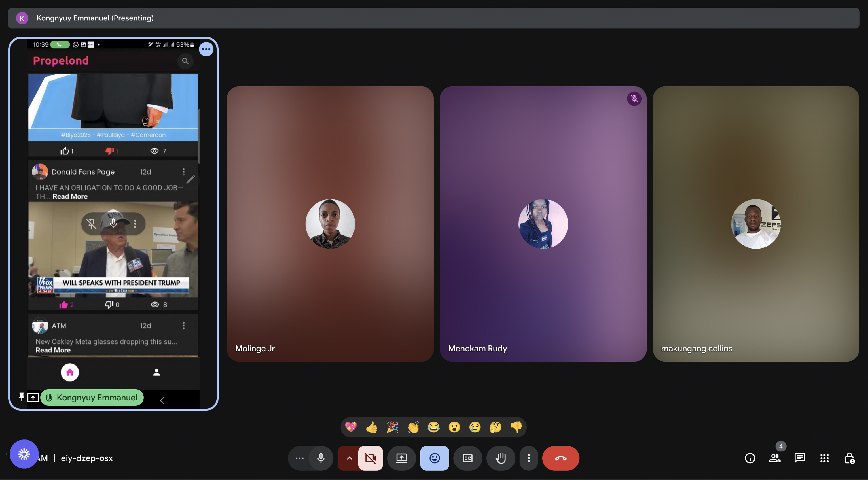Select Molinge Jr's participant tile
The width and height of the screenshot is (868, 480).
(x=330, y=224)
